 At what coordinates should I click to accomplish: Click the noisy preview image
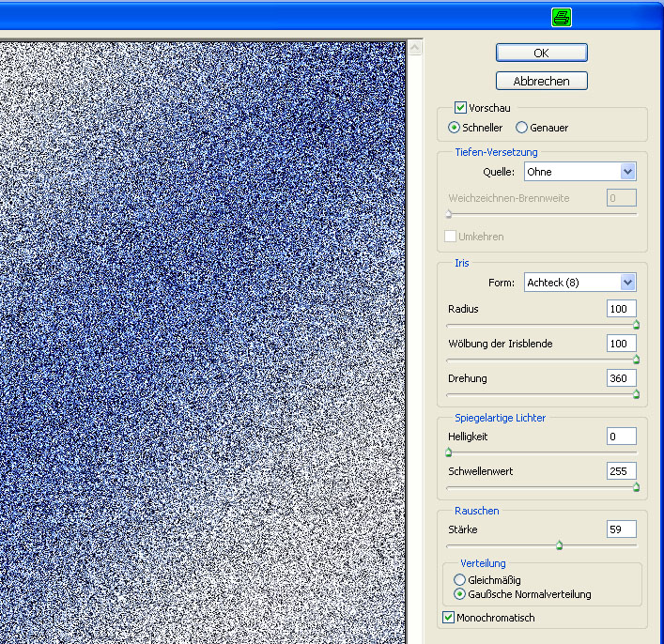point(203,342)
